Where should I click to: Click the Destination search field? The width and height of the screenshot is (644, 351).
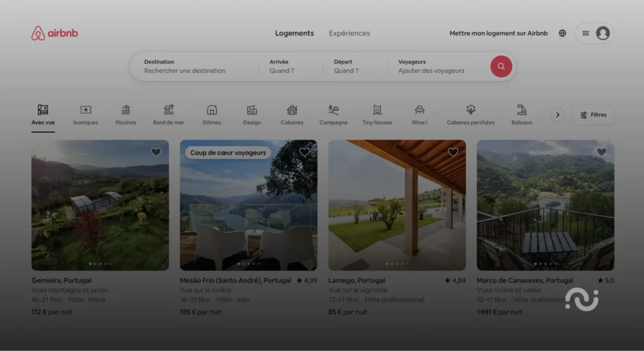[194, 66]
